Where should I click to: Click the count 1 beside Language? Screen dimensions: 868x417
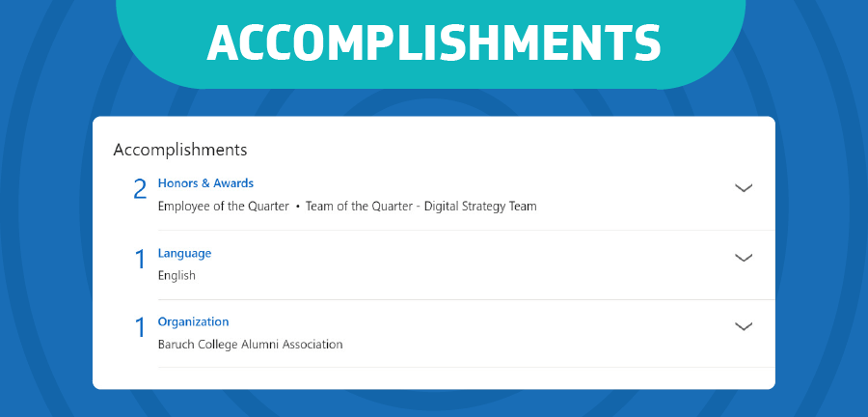[x=140, y=259]
